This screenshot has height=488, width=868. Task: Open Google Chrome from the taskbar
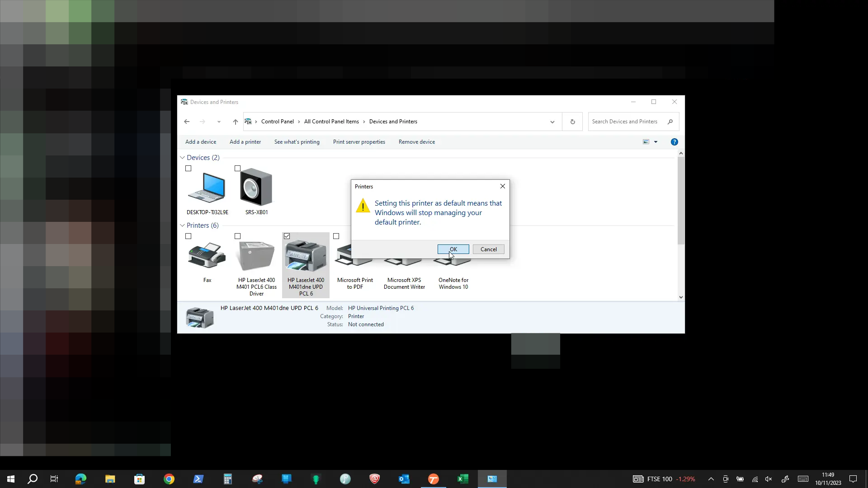[x=169, y=479]
